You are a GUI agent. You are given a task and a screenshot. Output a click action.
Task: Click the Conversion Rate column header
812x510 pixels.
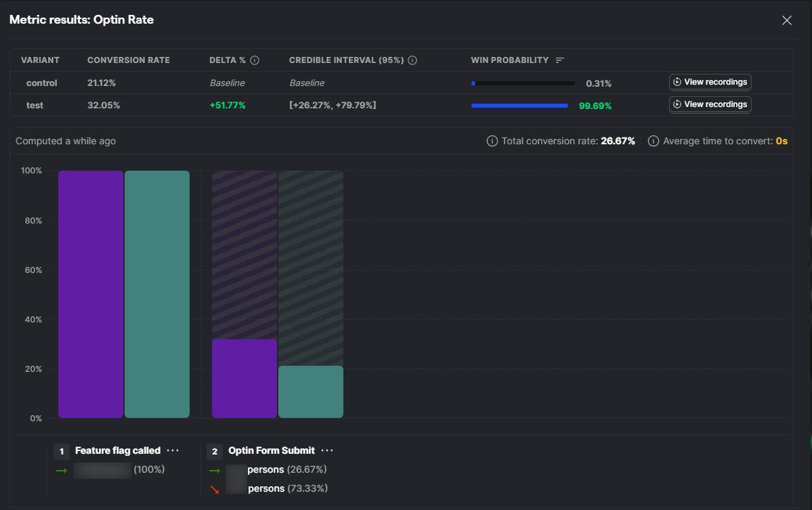(x=129, y=60)
